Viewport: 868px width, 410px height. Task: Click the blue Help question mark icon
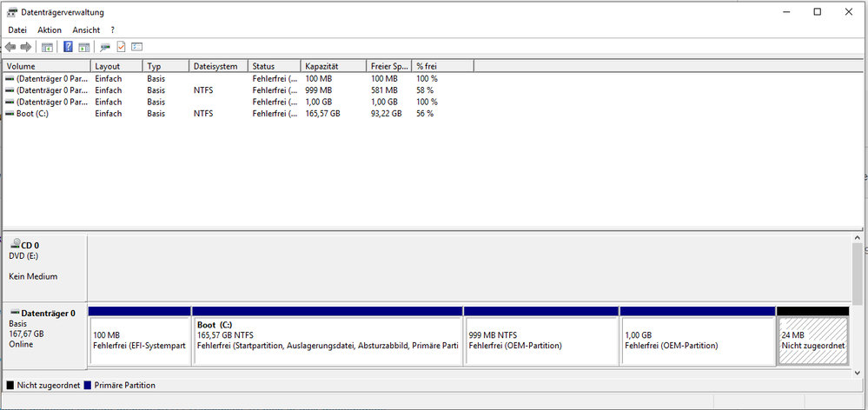tap(68, 47)
